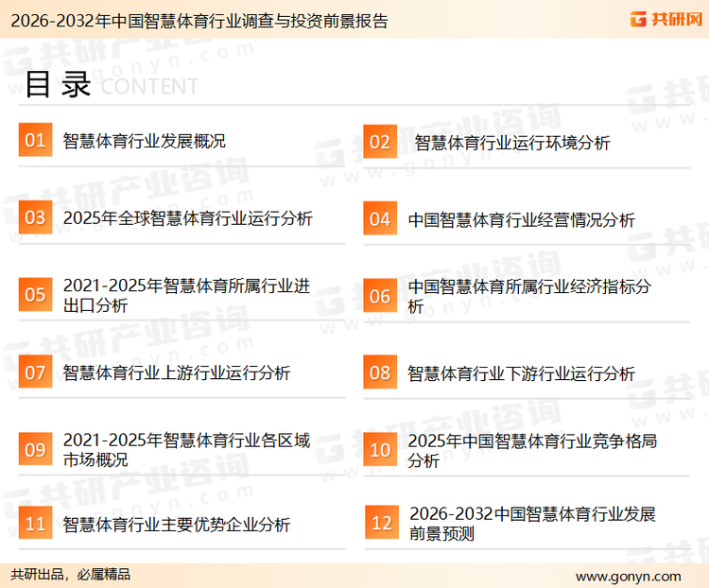The width and height of the screenshot is (709, 588).
Task: Open 2021-2025年智慧体育所属行业进出口分析 chapter
Action: (x=186, y=295)
